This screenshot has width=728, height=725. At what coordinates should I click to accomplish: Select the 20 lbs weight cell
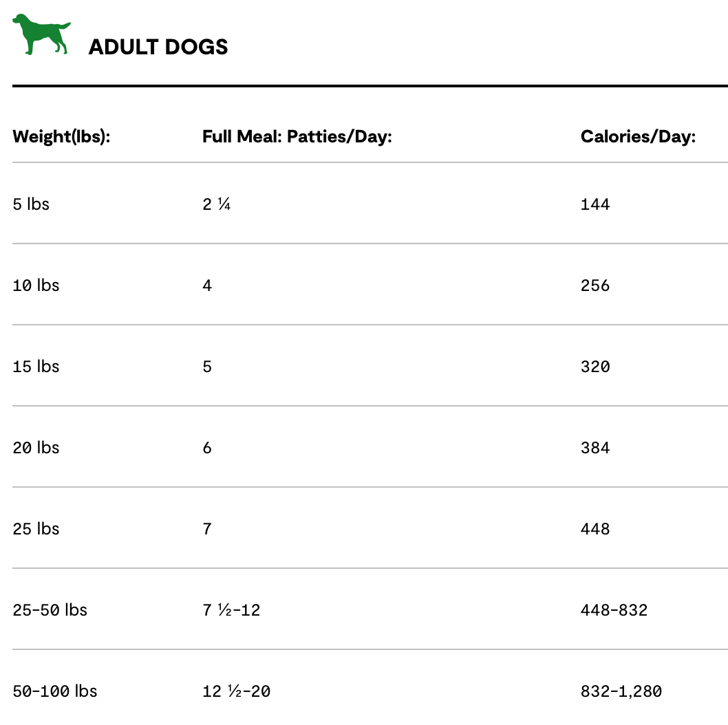(x=36, y=448)
